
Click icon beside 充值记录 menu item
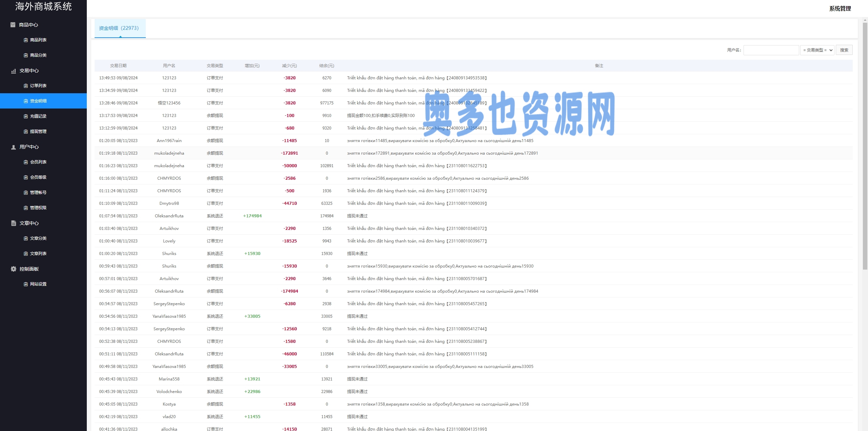tap(26, 116)
